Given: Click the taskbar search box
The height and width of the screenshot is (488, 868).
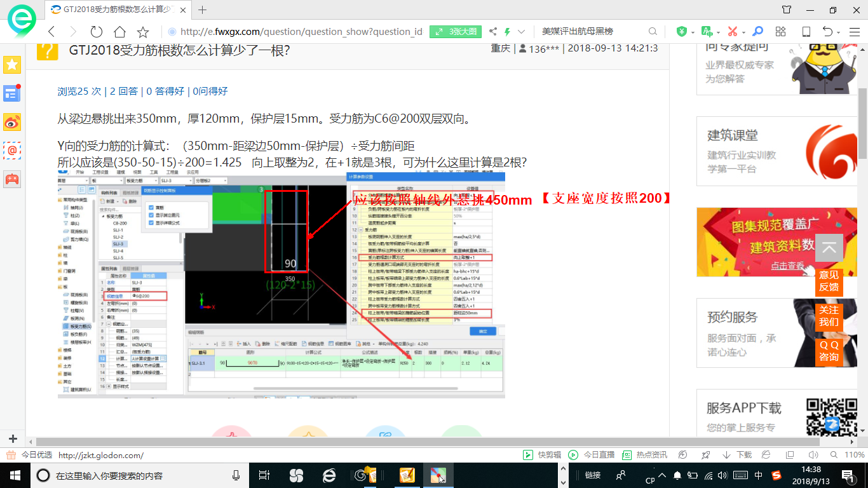Looking at the screenshot, I should (140, 475).
